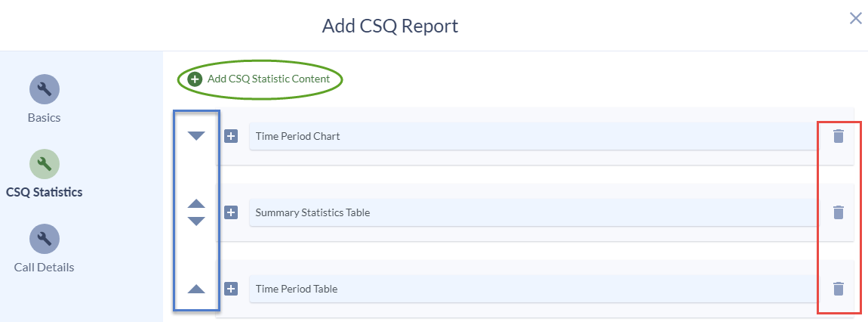
Task: Switch to the Call Details step label
Action: pyautogui.click(x=45, y=267)
